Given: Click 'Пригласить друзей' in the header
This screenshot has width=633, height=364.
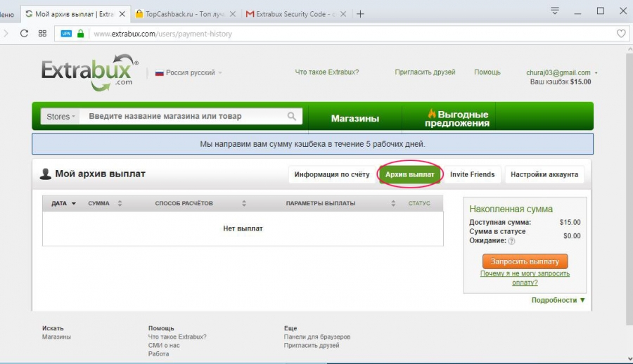Looking at the screenshot, I should (x=425, y=72).
